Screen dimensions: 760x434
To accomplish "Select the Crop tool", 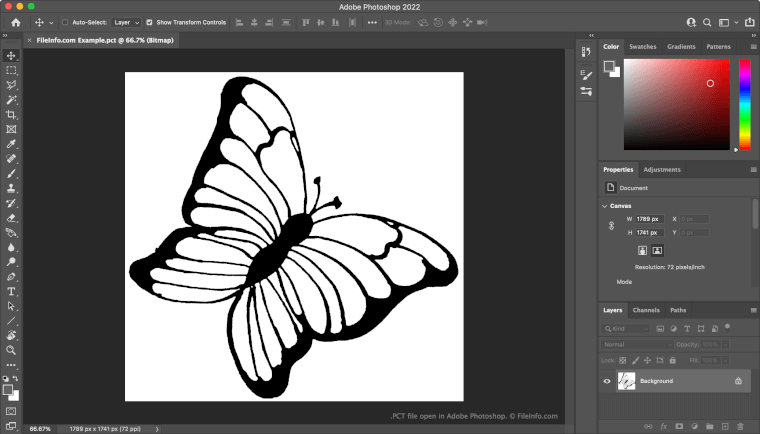I will (x=11, y=115).
